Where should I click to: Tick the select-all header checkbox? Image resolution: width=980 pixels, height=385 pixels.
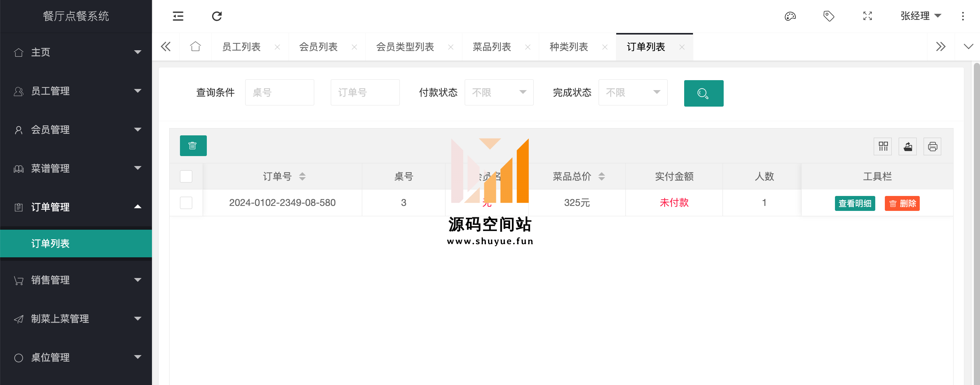click(186, 176)
